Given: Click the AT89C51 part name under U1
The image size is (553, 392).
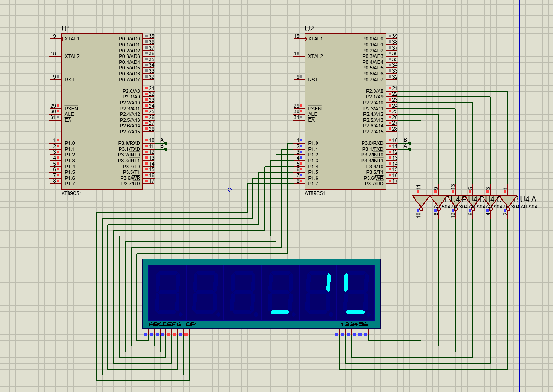Looking at the screenshot, I should 71,193.
